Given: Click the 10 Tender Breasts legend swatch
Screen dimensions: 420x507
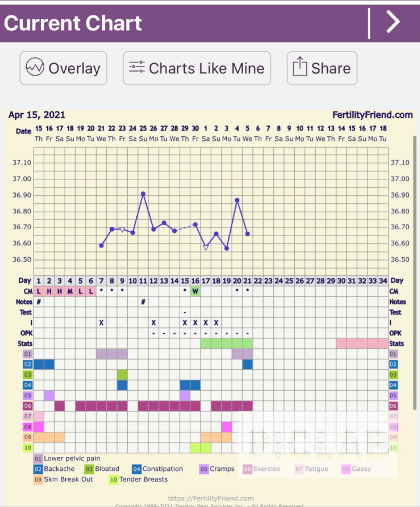Looking at the screenshot, I should pyautogui.click(x=113, y=479).
